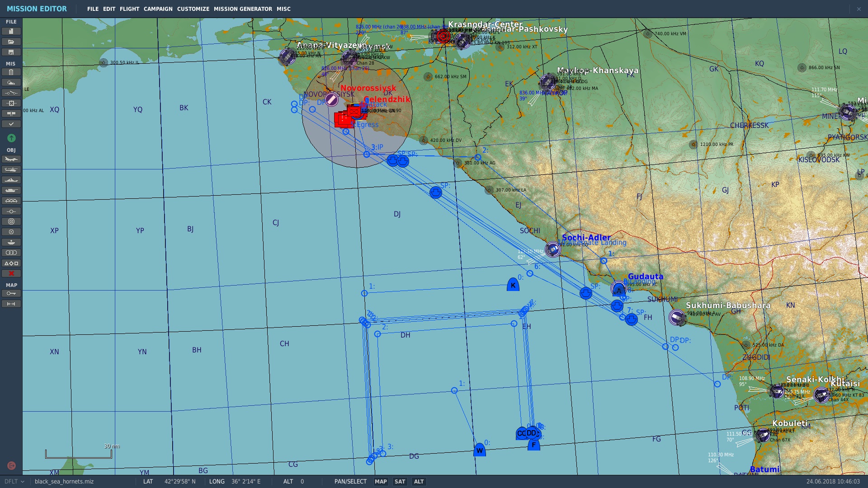Select the helicopter group tool
Viewport: 868px width, 488px height.
pyautogui.click(x=11, y=170)
